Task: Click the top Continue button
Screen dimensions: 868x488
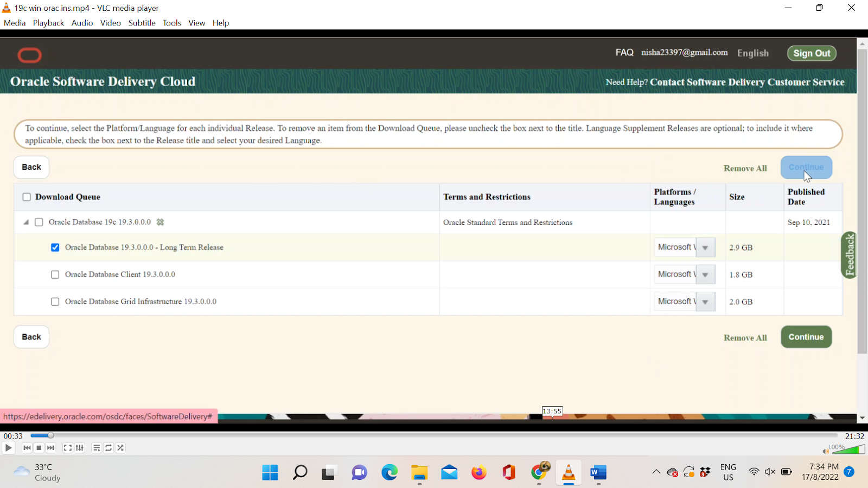Action: coord(806,167)
